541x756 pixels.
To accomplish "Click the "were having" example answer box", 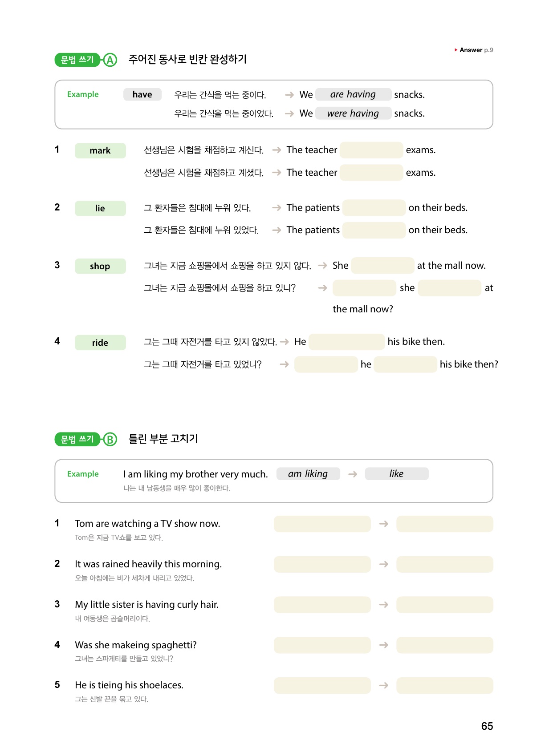I will pyautogui.click(x=353, y=113).
